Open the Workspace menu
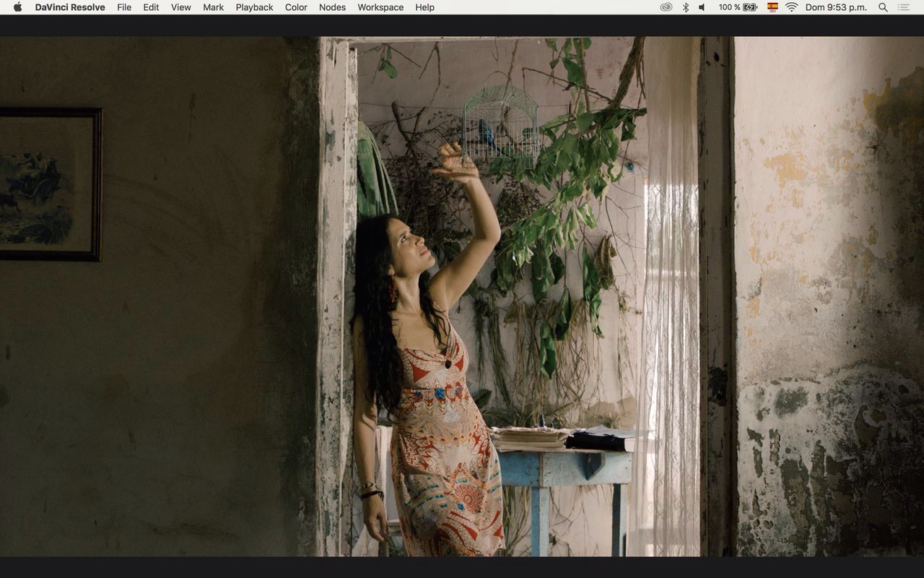 pos(380,7)
